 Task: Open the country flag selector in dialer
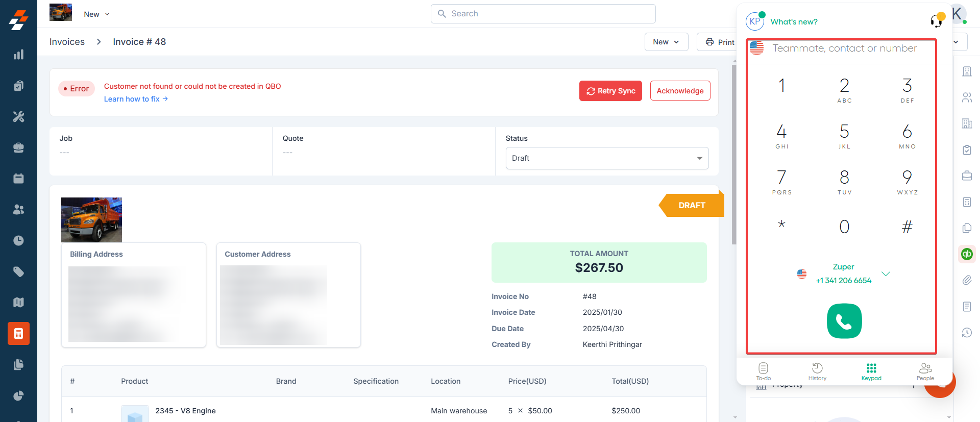757,48
